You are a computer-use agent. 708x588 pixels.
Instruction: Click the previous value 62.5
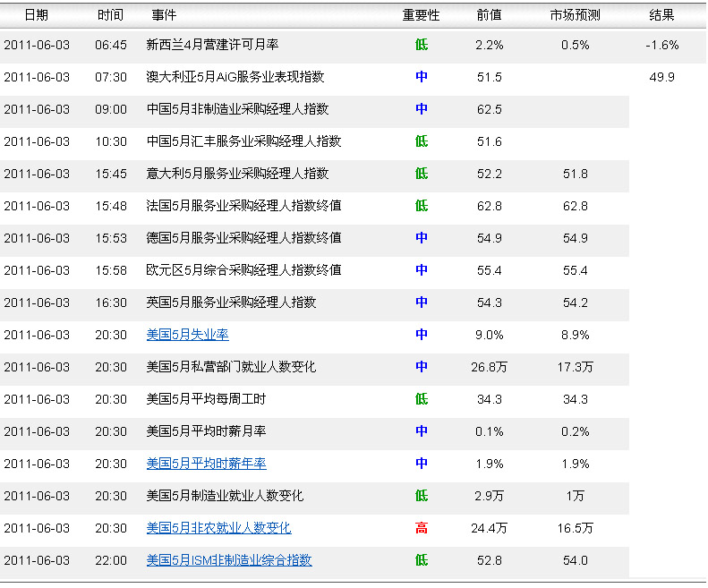point(490,109)
